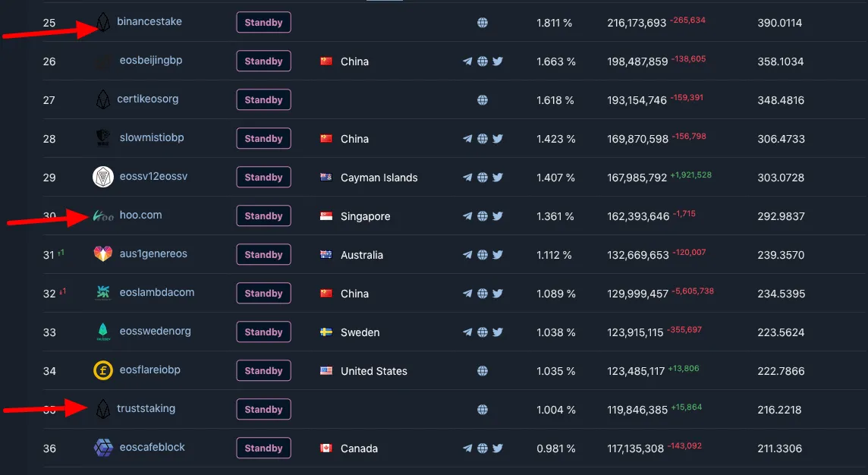Click the Standby button for hoo.com

pyautogui.click(x=263, y=216)
